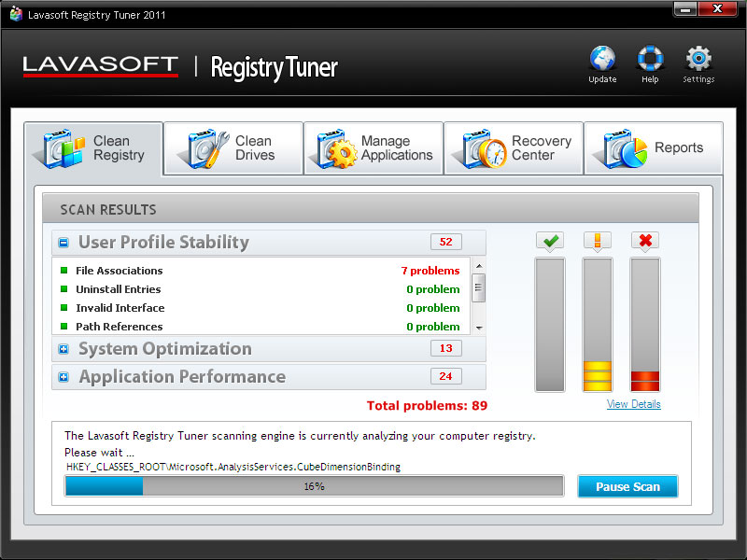This screenshot has width=747, height=560.
Task: Click the 'Please wait ...' status text
Action: coord(100,453)
